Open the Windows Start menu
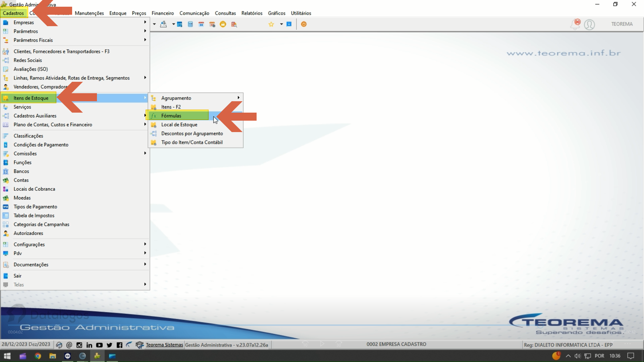Viewport: 644px width, 362px height. (x=7, y=356)
